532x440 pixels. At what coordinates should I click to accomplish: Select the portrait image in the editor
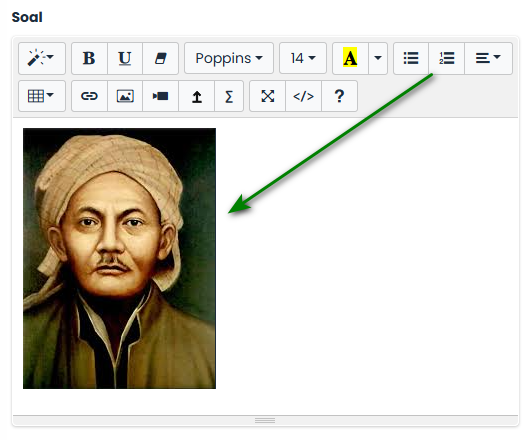(x=119, y=259)
